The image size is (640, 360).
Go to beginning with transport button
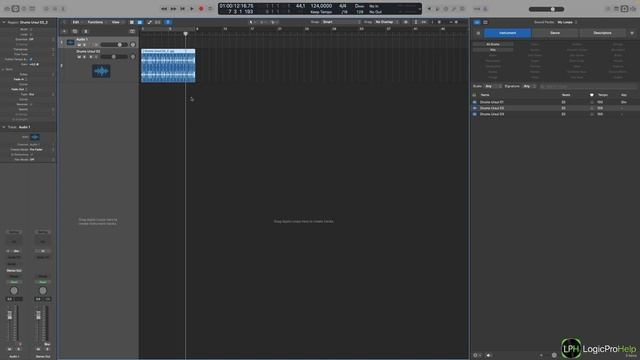pyautogui.click(x=182, y=9)
